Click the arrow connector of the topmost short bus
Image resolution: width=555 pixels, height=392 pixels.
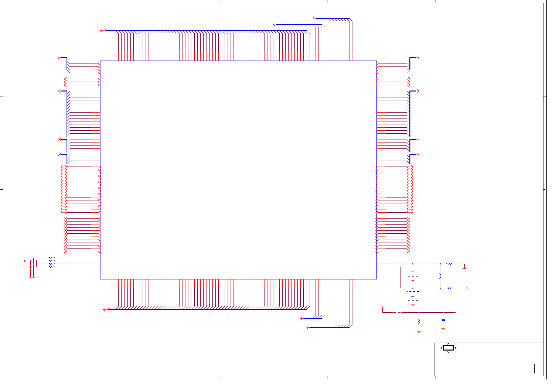[x=314, y=18]
